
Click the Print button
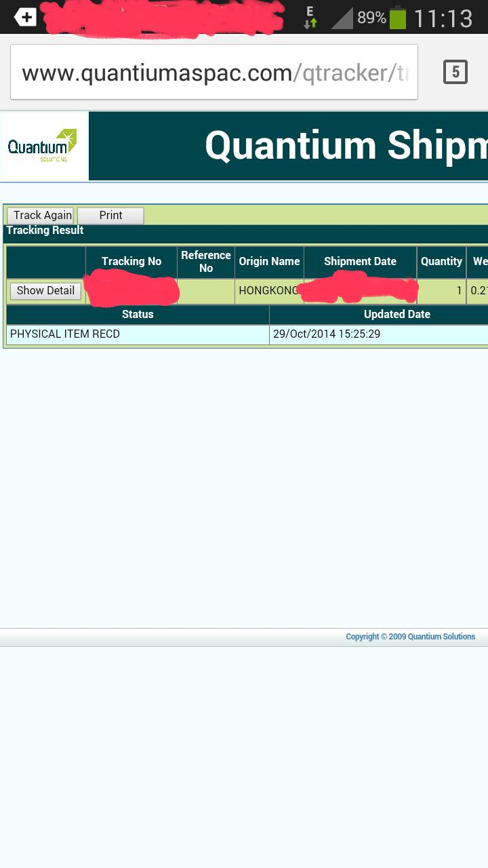click(x=110, y=216)
